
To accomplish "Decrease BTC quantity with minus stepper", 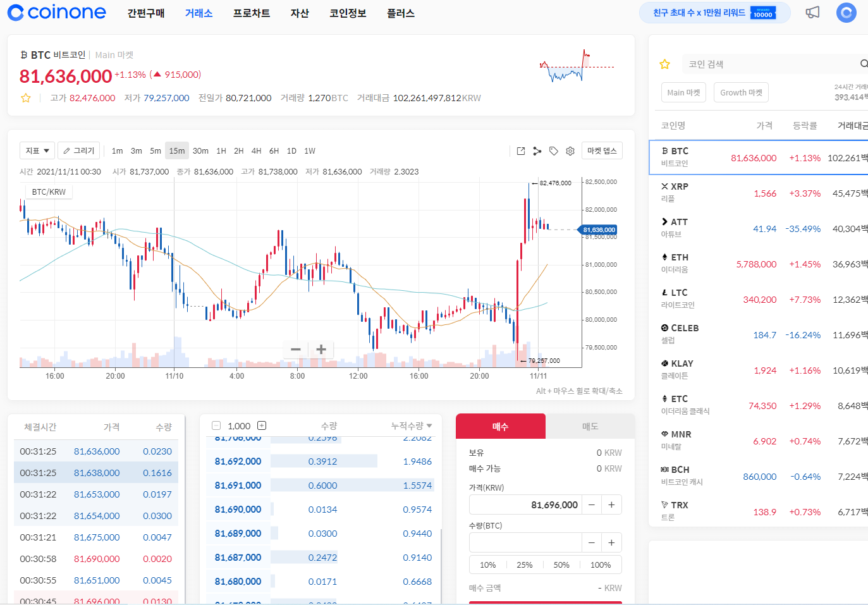I will click(592, 542).
